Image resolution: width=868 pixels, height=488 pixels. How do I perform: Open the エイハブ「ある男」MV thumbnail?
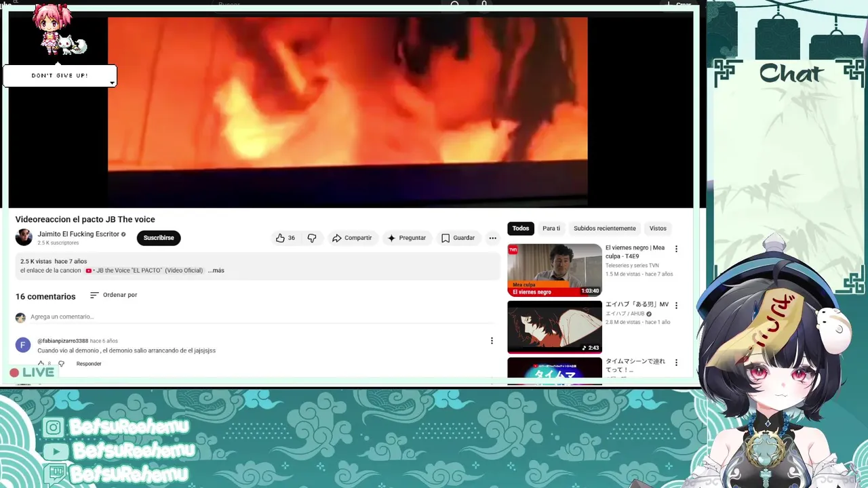click(555, 327)
